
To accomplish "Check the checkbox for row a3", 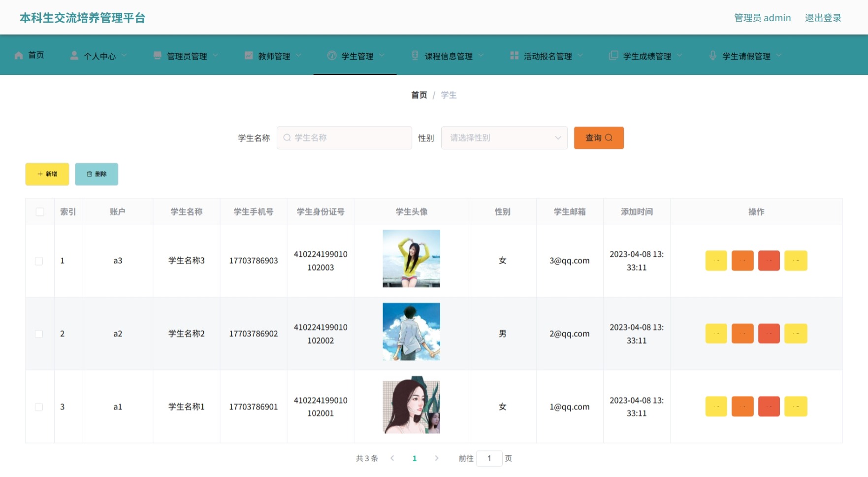I will (x=39, y=261).
